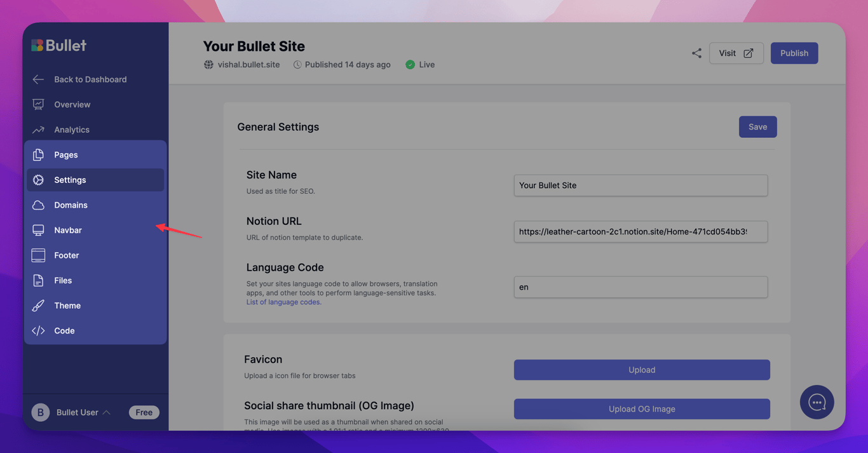Click the Files document icon
Image resolution: width=868 pixels, height=453 pixels.
(x=38, y=280)
